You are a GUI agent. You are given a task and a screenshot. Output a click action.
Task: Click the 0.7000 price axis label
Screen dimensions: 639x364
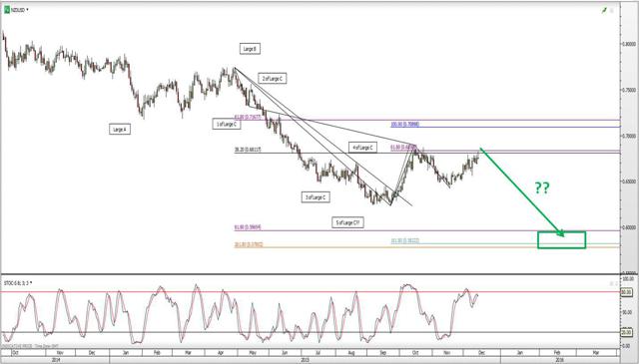(x=629, y=136)
